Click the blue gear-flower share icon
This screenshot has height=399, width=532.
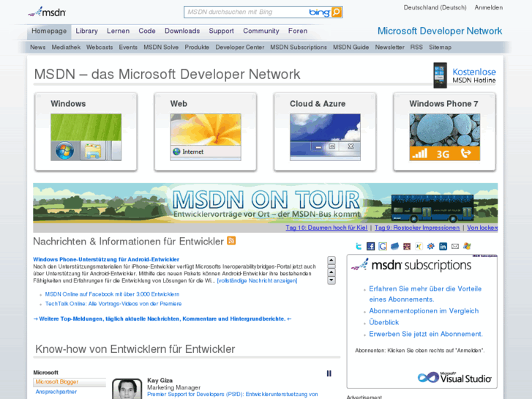430,246
